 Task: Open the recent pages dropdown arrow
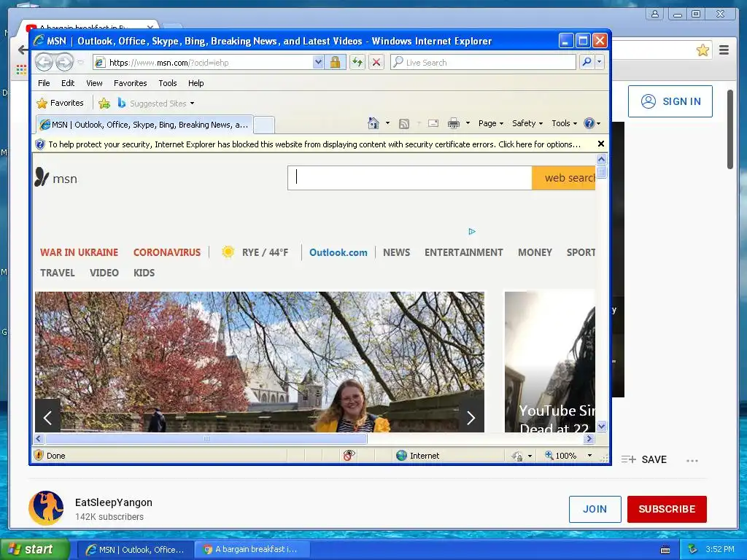click(80, 63)
